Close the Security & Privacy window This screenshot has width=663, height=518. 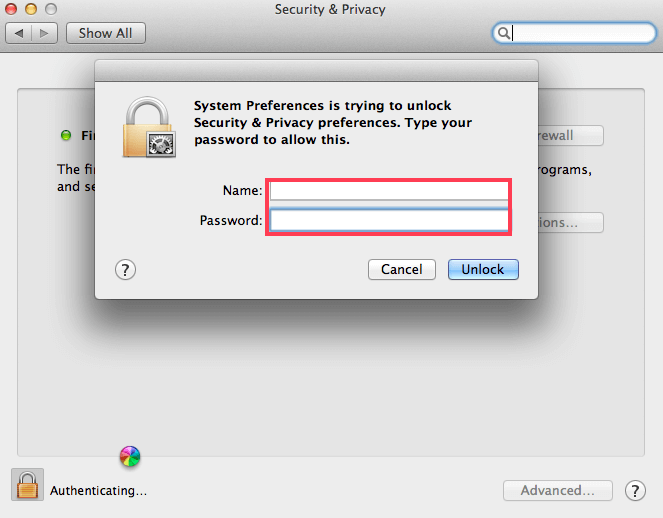[13, 9]
